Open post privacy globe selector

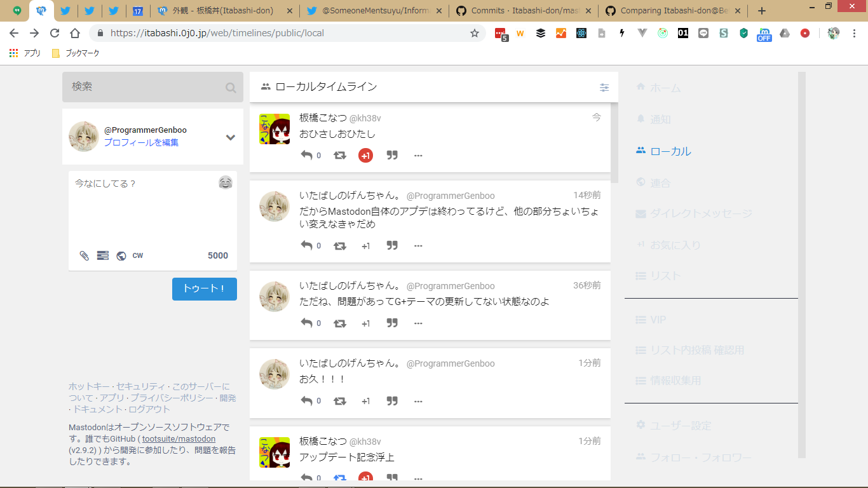point(121,255)
